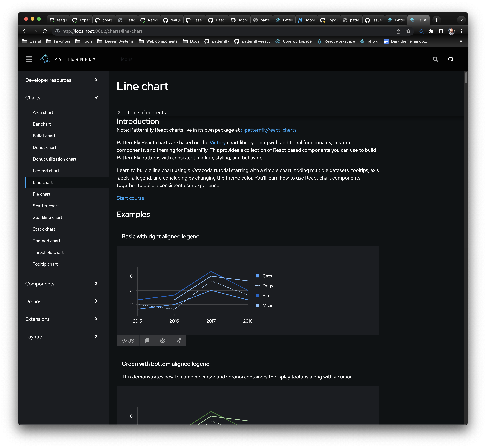The height and width of the screenshot is (448, 486).
Task: Toggle browser side panel icon
Action: click(x=441, y=31)
